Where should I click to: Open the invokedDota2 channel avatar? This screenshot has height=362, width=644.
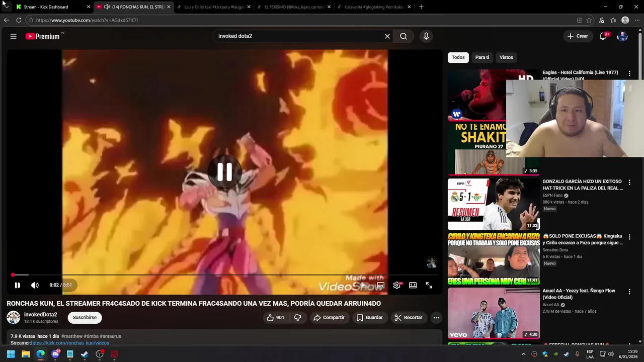[13, 318]
